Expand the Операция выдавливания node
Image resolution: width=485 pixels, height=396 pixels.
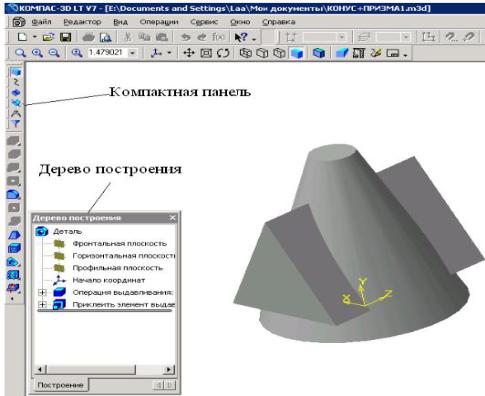42,292
